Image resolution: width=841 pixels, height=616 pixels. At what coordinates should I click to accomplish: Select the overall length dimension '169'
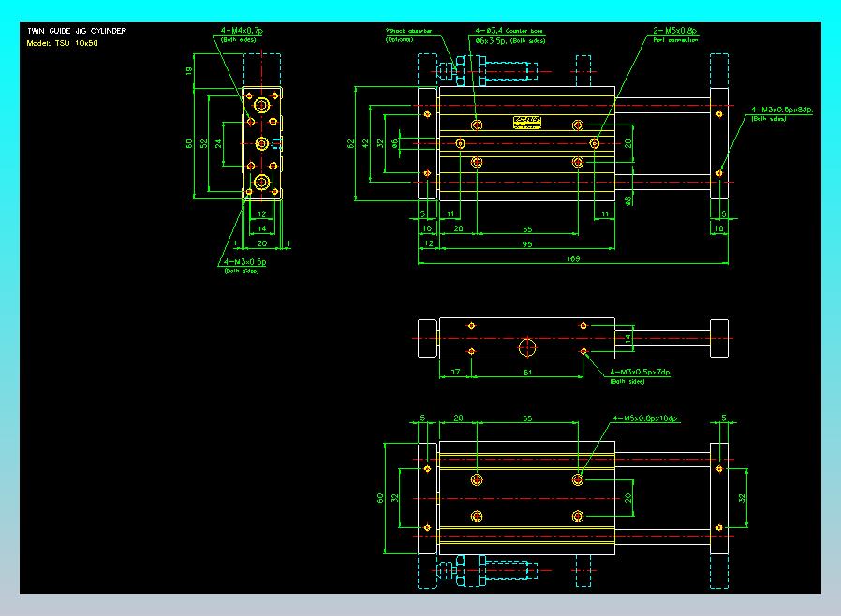pyautogui.click(x=573, y=259)
